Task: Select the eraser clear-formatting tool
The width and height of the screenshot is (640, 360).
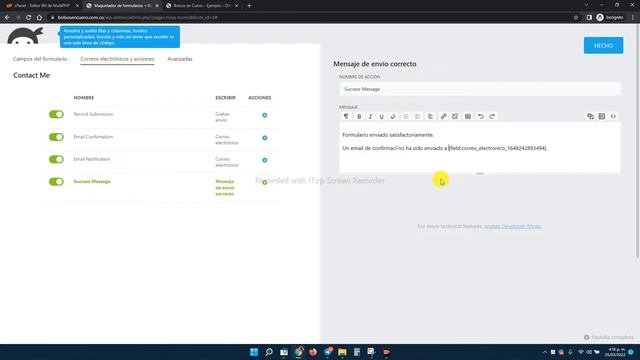Action: [393, 116]
